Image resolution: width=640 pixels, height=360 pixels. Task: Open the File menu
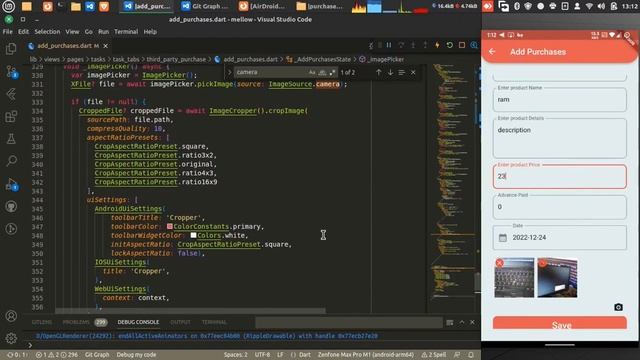click(x=7, y=31)
